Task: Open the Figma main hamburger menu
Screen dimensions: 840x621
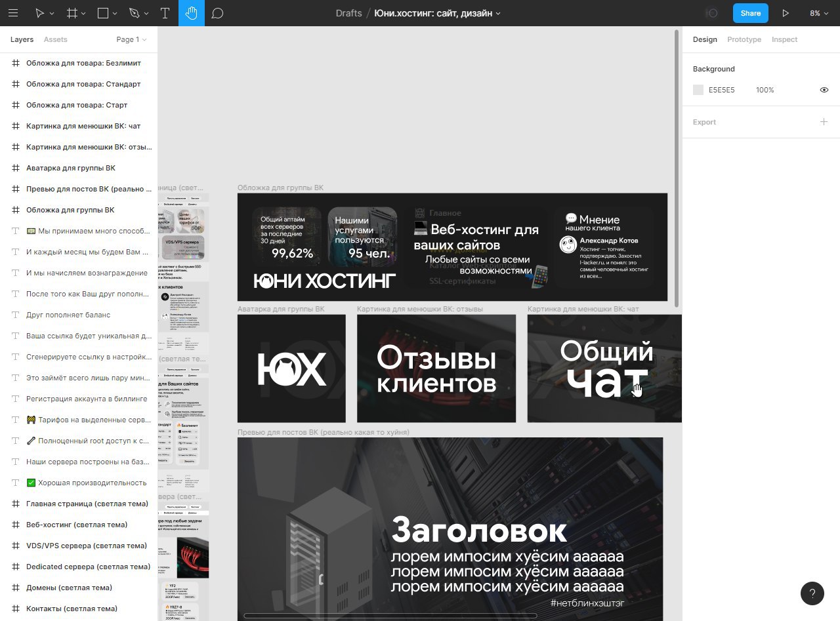Action: point(13,13)
